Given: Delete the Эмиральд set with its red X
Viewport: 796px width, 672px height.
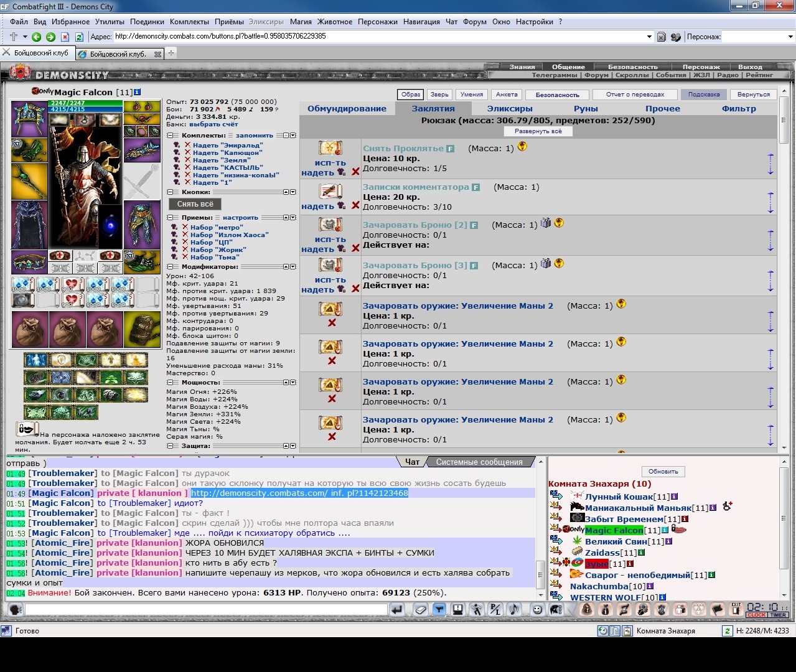Looking at the screenshot, I should tap(187, 145).
